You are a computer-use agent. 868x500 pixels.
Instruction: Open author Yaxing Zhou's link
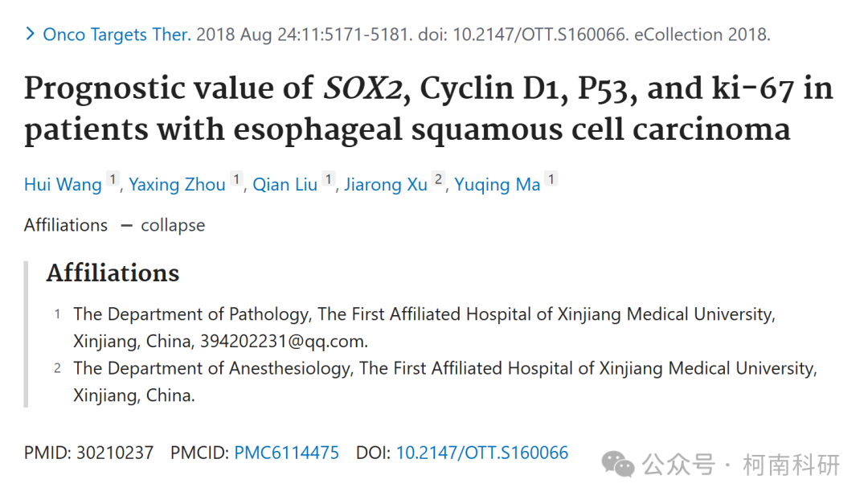point(177,184)
